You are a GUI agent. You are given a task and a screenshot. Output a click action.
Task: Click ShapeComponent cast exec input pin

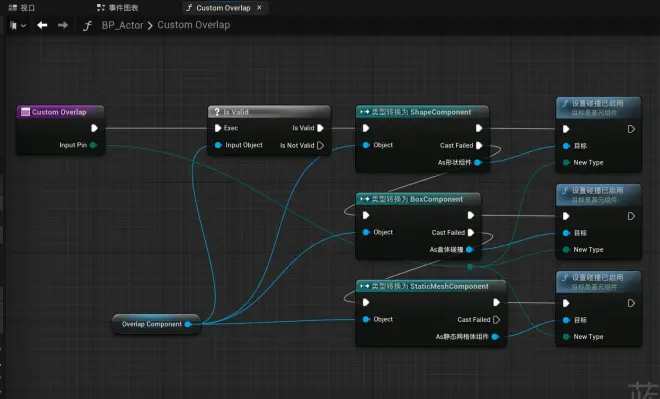pos(366,128)
